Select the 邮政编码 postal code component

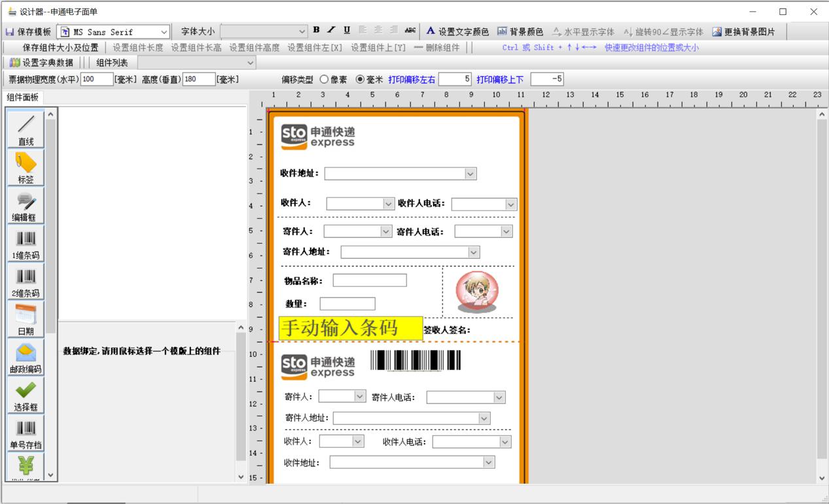(x=26, y=357)
